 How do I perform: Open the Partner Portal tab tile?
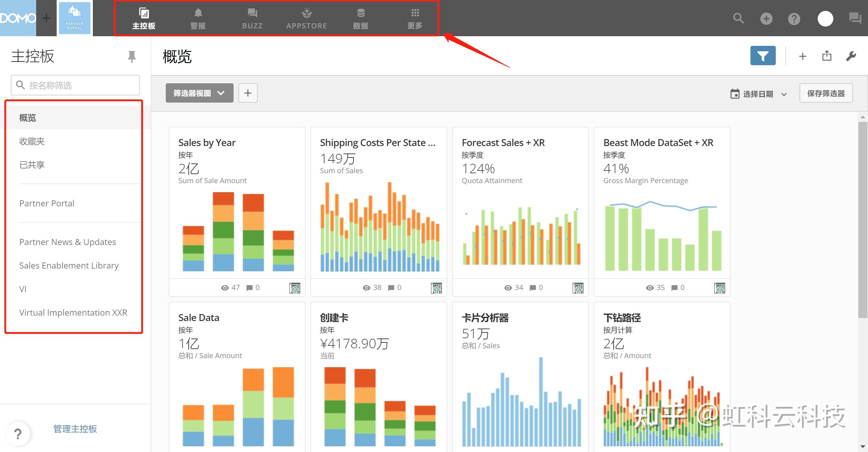tap(74, 18)
